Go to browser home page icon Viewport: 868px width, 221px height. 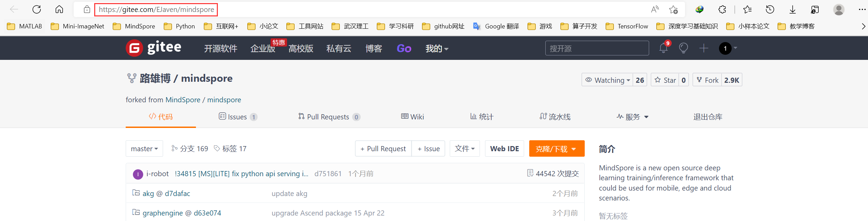(x=59, y=9)
